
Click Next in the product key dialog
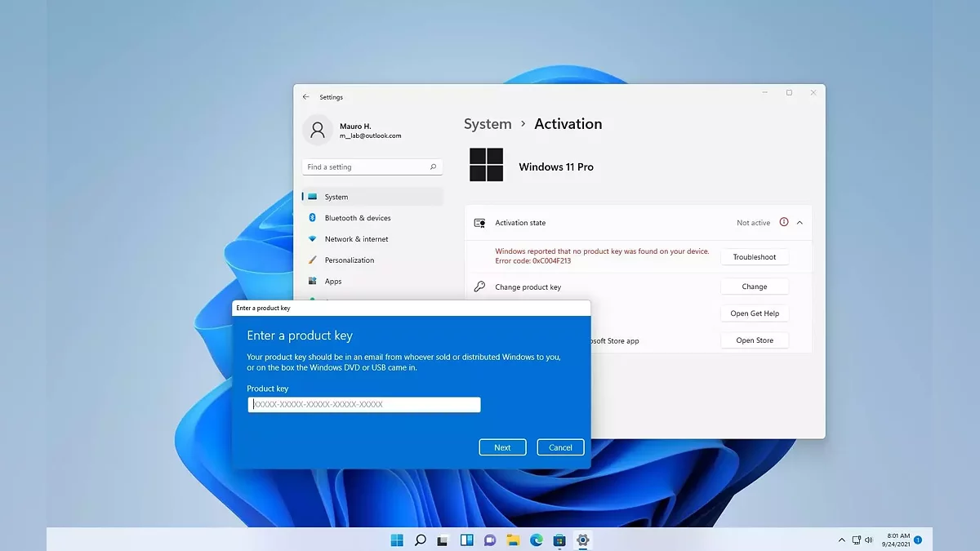[502, 447]
